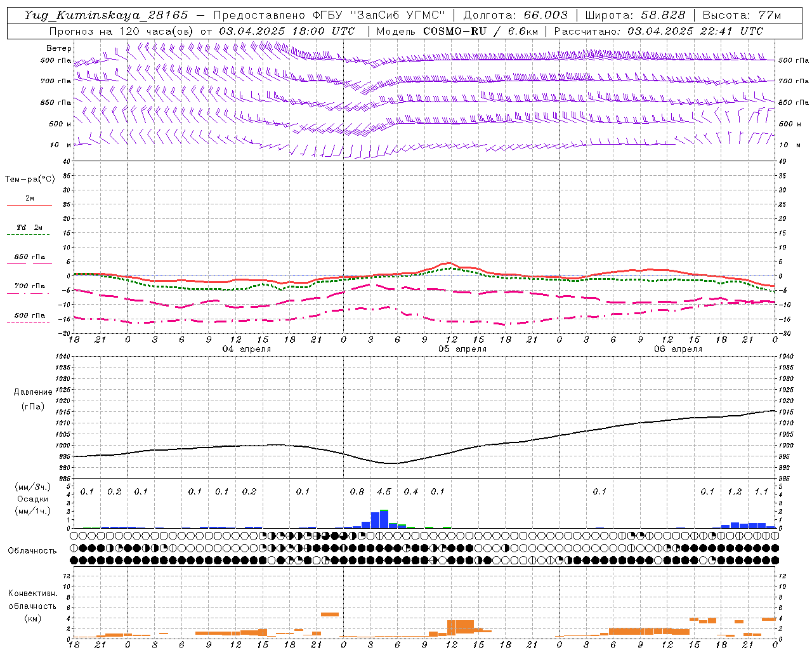This screenshot has width=812, height=650.
Task: Click the 05 апреля date label
Action: (x=462, y=349)
